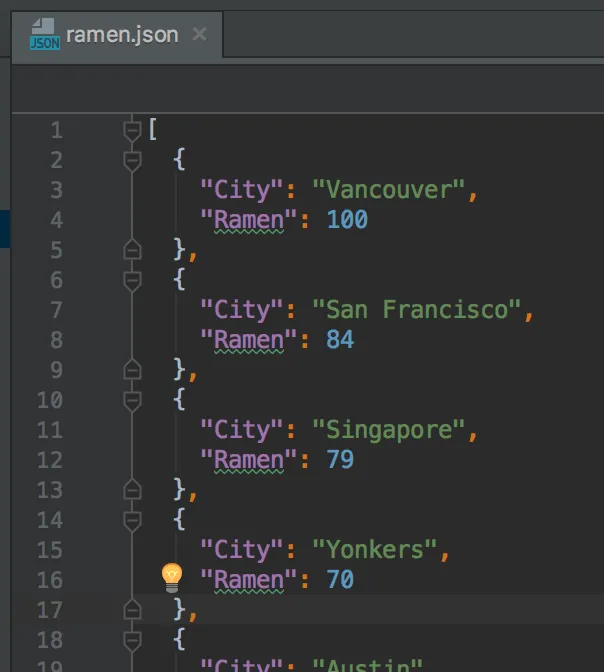
Task: Collapse the object fold marker on line 14
Action: pyautogui.click(x=132, y=521)
